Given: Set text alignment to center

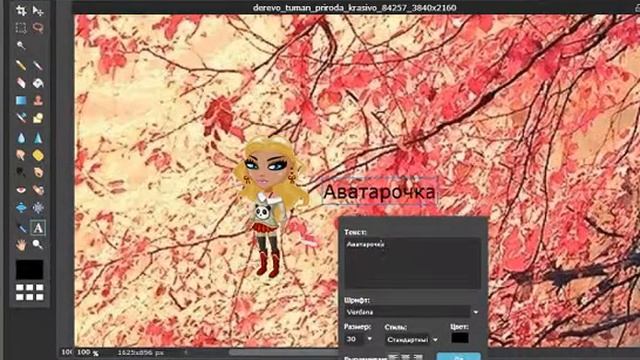Looking at the screenshot, I should (405, 357).
